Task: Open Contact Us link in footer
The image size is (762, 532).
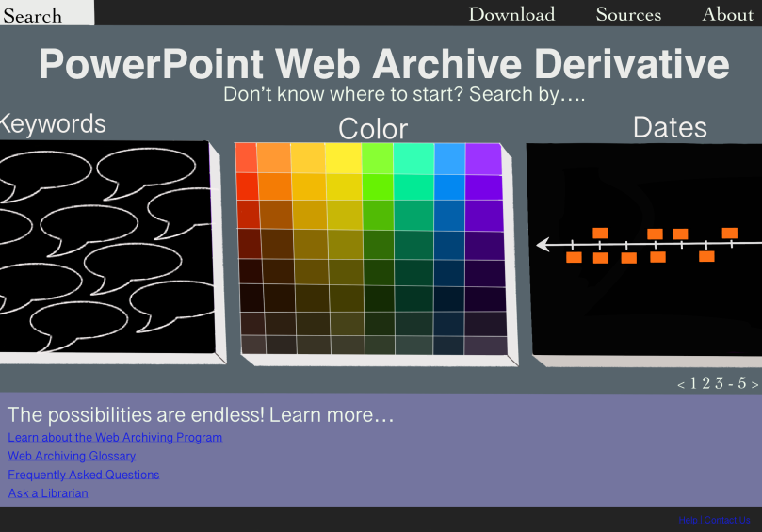Action: [727, 520]
